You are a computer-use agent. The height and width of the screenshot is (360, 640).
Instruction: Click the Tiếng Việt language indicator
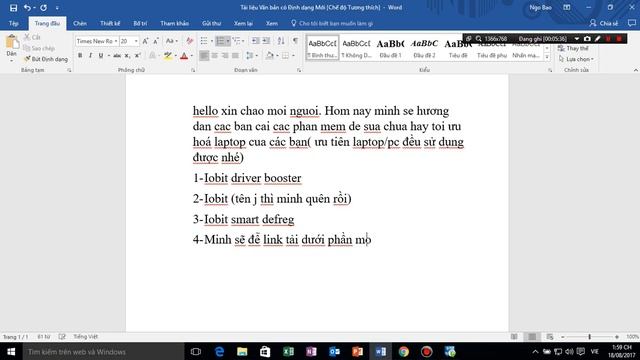[x=86, y=337]
